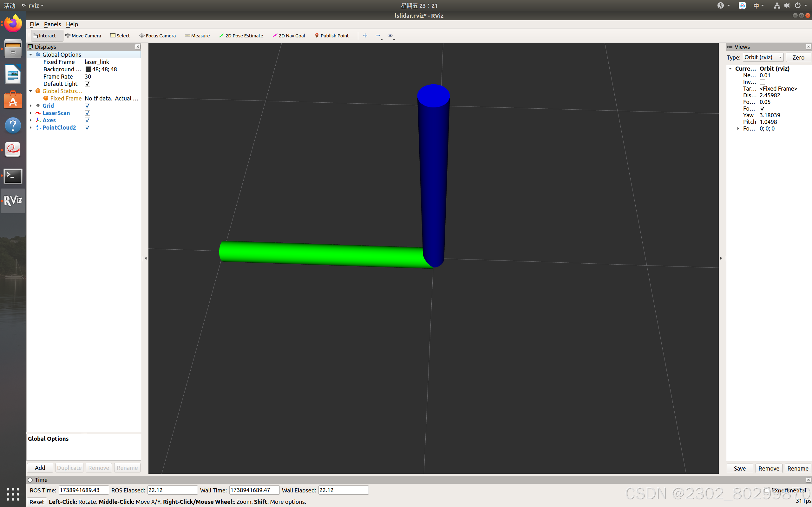
Task: Activate the Select tool in toolbar
Action: click(x=120, y=35)
